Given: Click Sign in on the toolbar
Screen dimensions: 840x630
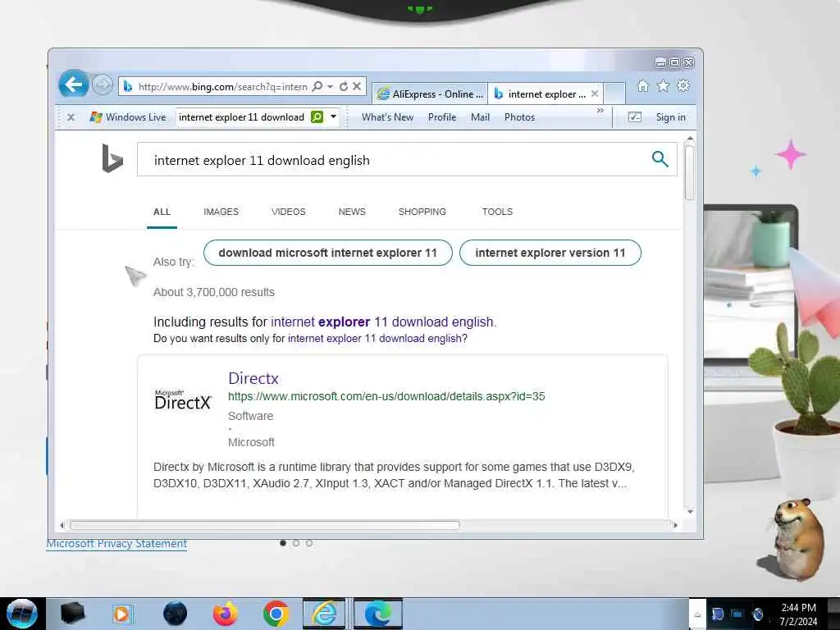Looking at the screenshot, I should [671, 116].
